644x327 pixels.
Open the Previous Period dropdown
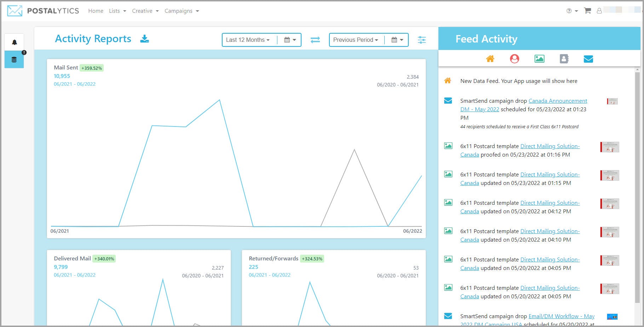(x=355, y=40)
